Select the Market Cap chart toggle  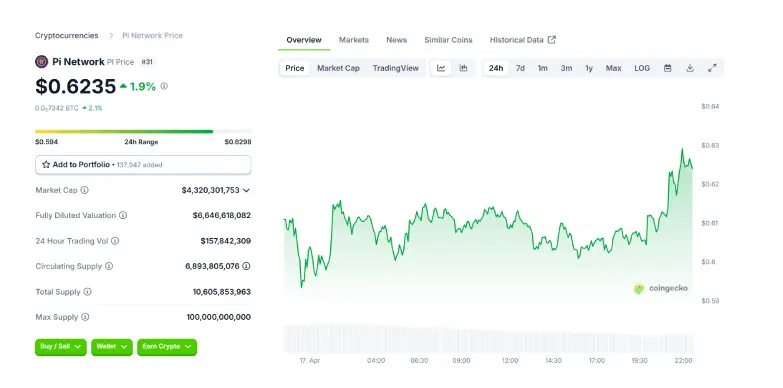[338, 68]
